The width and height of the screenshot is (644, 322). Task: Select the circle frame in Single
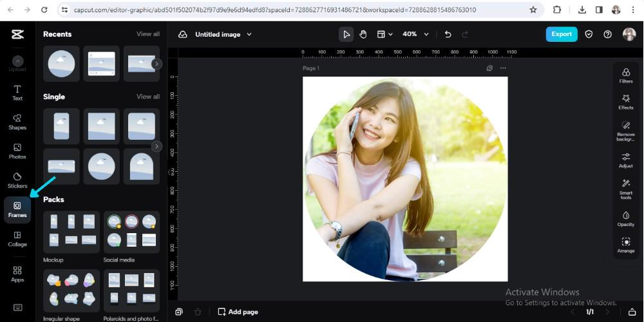[101, 166]
